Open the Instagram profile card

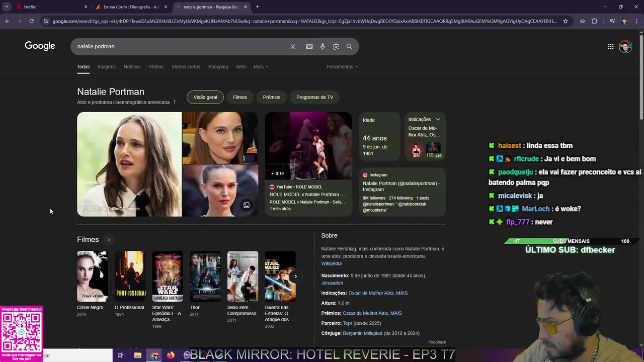click(403, 192)
